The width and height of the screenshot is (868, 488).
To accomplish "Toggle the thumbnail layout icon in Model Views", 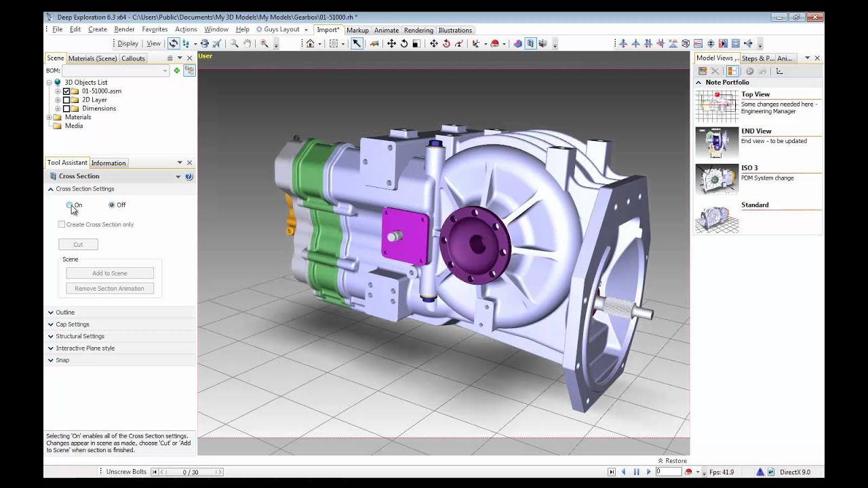I will [x=732, y=71].
